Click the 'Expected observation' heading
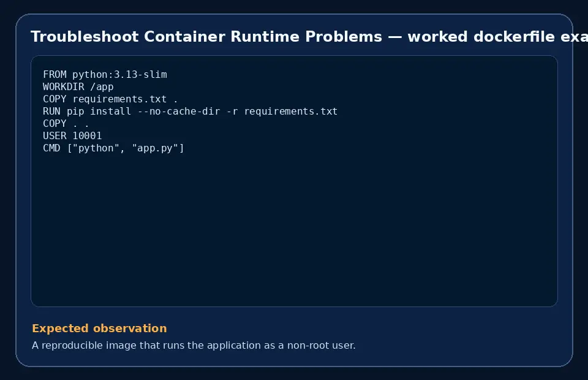Image resolution: width=588 pixels, height=380 pixels. tap(99, 329)
